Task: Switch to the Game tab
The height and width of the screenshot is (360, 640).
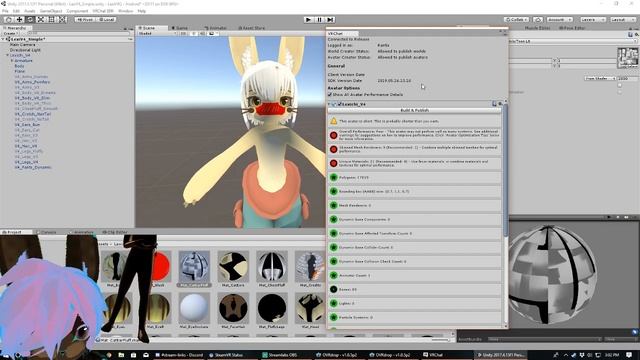Action: (180, 28)
